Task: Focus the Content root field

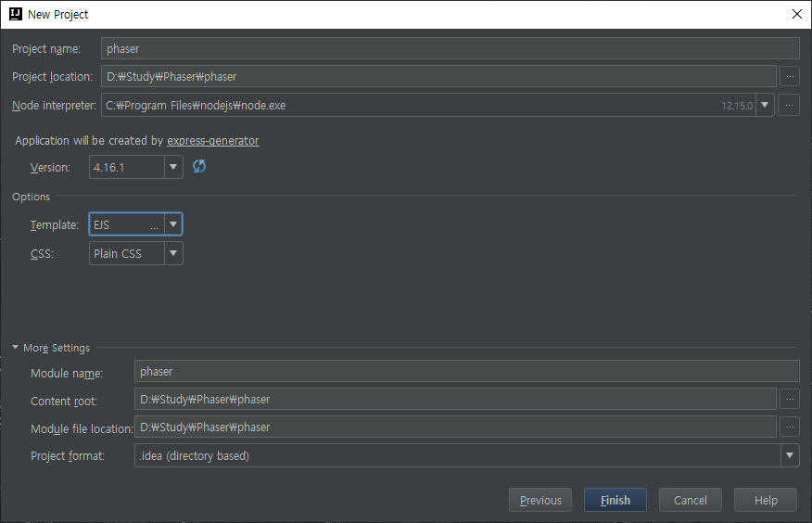Action: pos(455,400)
